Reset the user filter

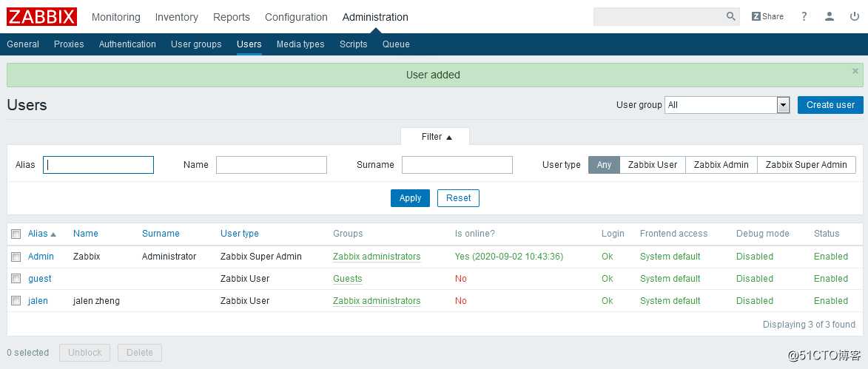point(458,198)
